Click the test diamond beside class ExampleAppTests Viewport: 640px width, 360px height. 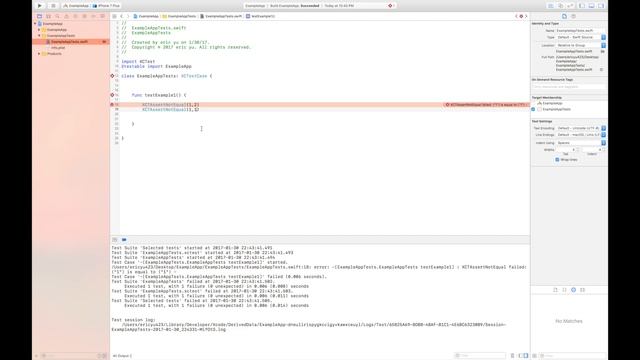tap(112, 76)
